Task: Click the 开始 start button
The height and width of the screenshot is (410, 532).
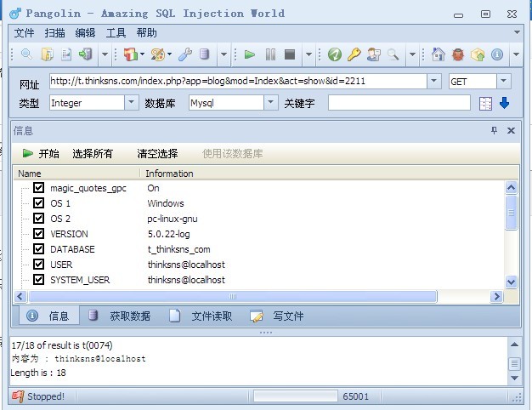Action: 41,154
